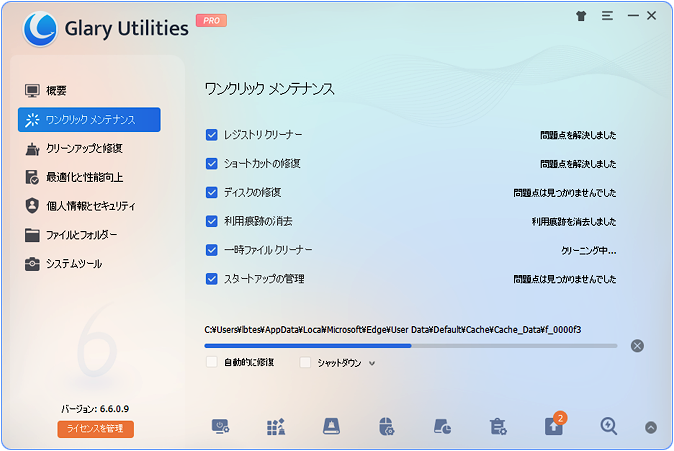Open the mouse settings tool in bottom bar
This screenshot has height=451, width=674.
click(387, 426)
